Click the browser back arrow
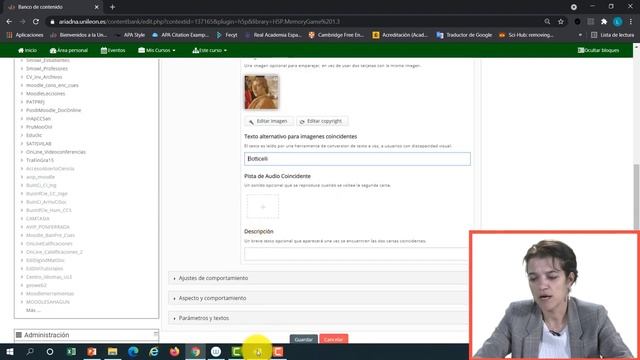This screenshot has height=360, width=640. click(9, 22)
